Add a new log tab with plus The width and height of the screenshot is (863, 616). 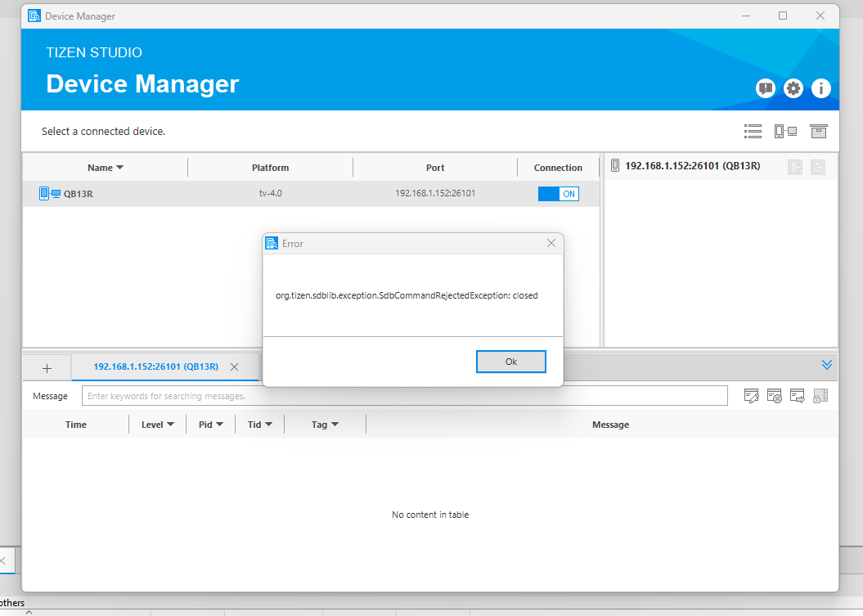47,368
